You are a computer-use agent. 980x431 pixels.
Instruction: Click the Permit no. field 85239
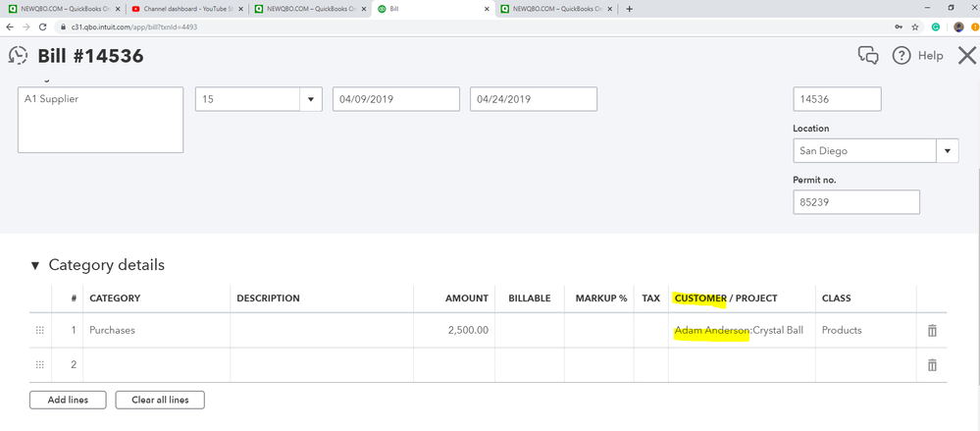(x=856, y=202)
